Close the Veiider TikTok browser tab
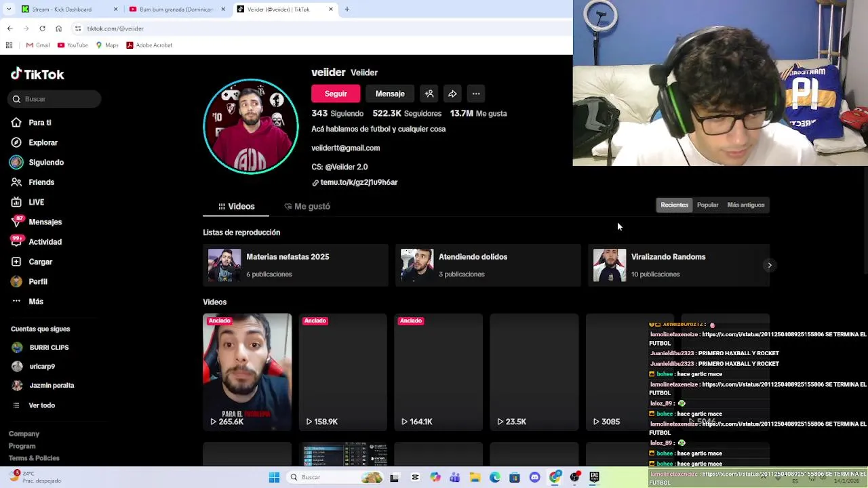Image resolution: width=868 pixels, height=488 pixels. pos(331,9)
